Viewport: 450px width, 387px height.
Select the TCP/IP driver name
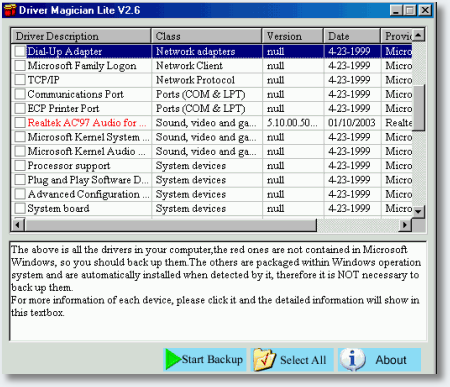44,80
